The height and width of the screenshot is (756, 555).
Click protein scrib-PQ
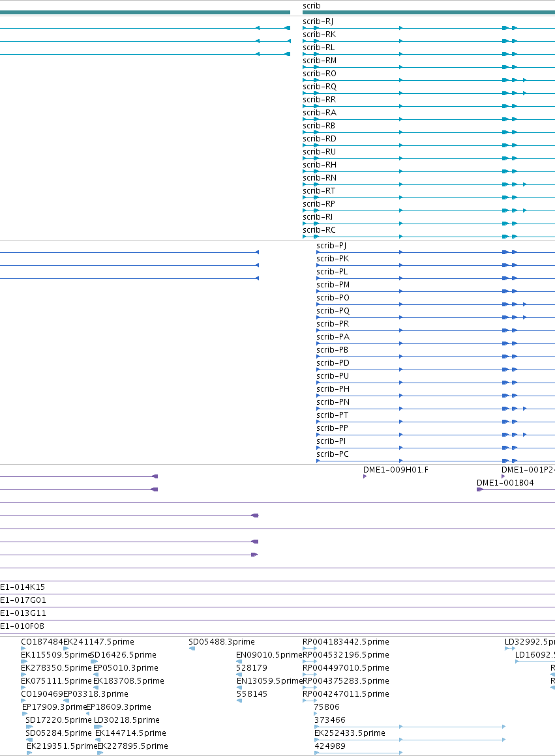(x=333, y=310)
